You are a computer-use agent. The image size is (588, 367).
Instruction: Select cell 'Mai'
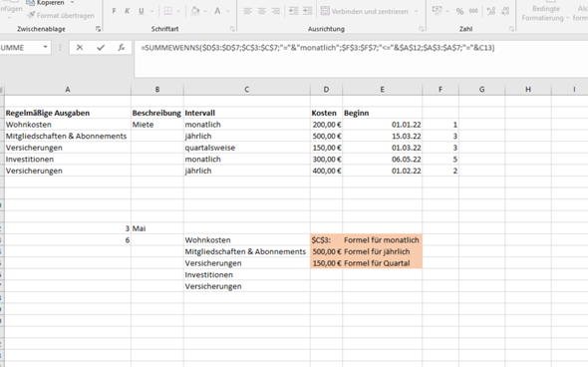click(157, 228)
